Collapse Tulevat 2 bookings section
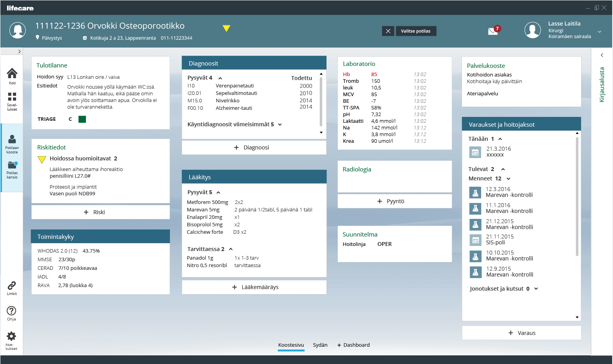The width and height of the screenshot is (613, 364). point(503,169)
